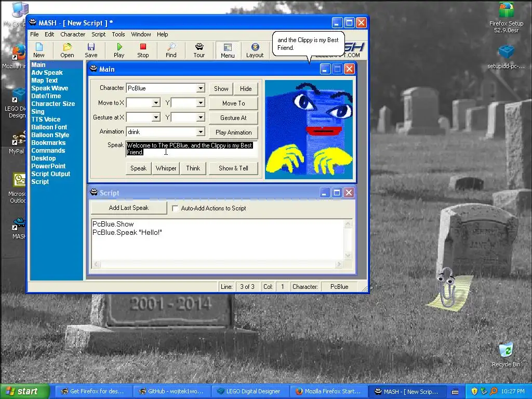Click the Gesture At button

233,118
